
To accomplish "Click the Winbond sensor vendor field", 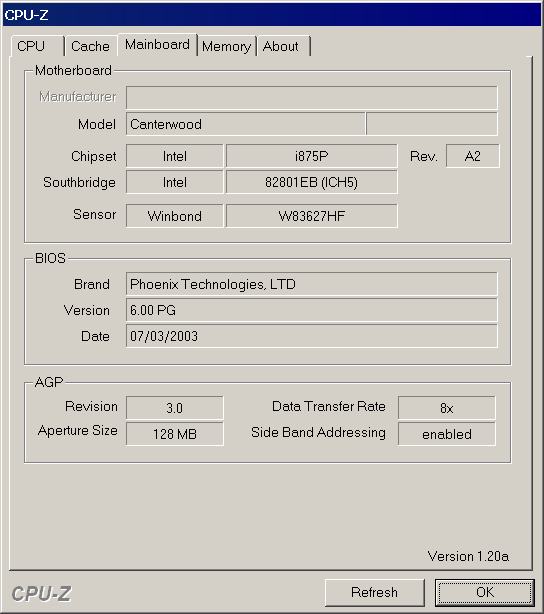I will pyautogui.click(x=175, y=216).
